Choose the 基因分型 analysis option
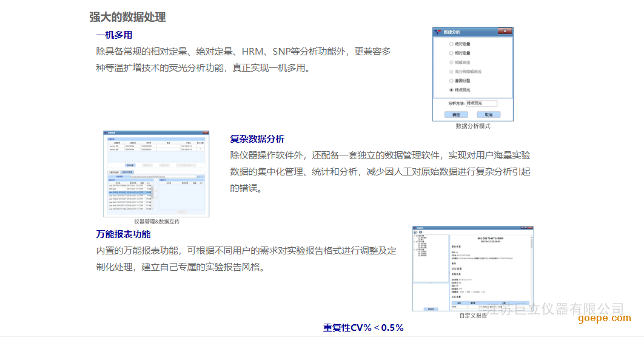 tap(451, 81)
